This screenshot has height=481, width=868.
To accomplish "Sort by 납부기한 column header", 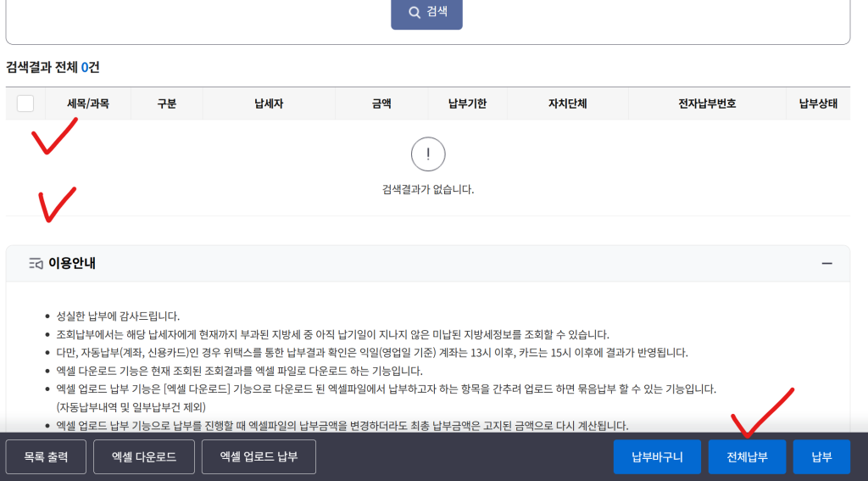I will [468, 103].
